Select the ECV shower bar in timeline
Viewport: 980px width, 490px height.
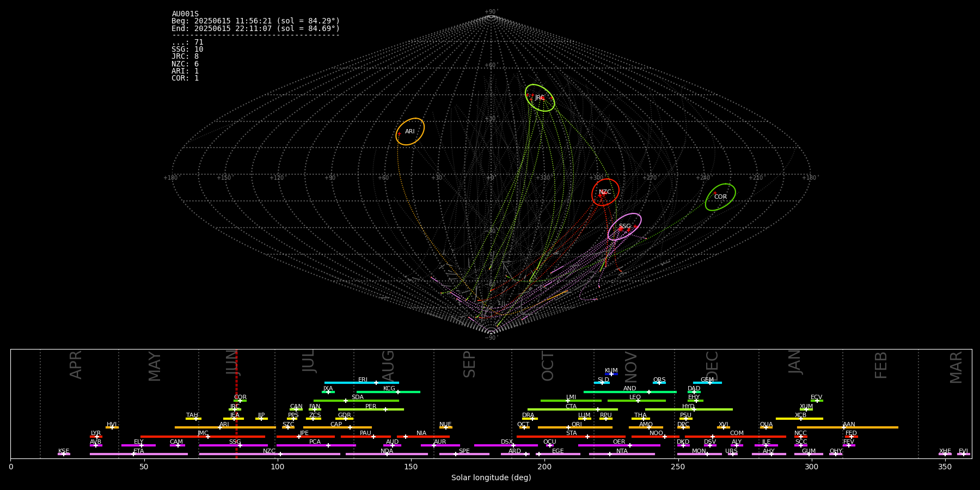(817, 401)
